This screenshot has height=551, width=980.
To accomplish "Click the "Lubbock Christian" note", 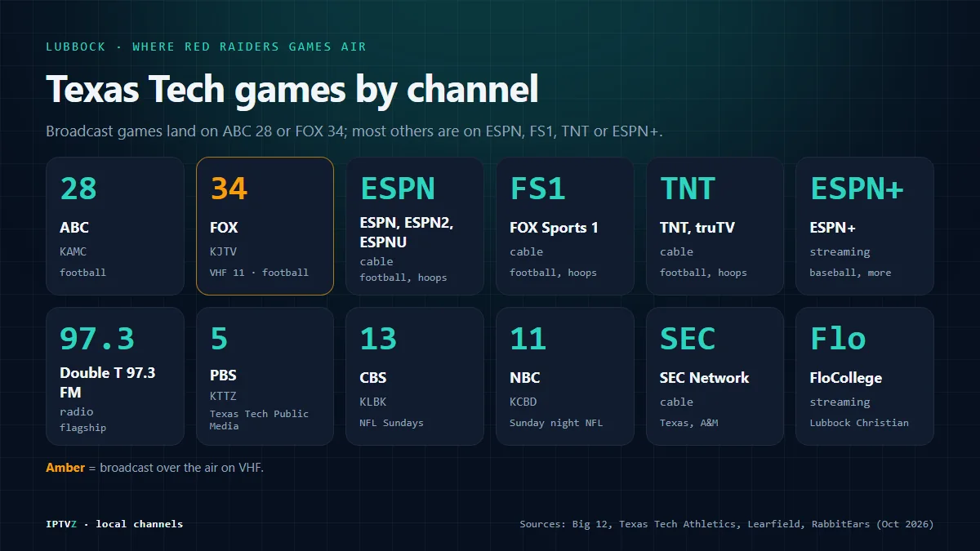I will click(859, 423).
